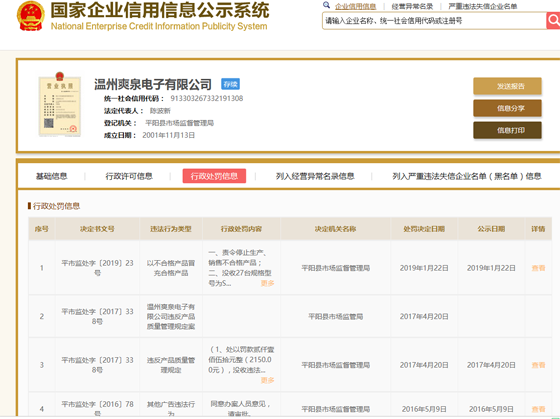The width and height of the screenshot is (560, 419).
Task: Click the 违法行为类型 column header
Action: coord(171,229)
